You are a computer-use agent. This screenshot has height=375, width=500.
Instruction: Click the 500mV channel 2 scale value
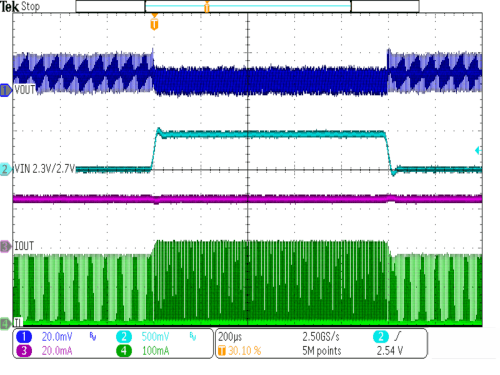(155, 337)
